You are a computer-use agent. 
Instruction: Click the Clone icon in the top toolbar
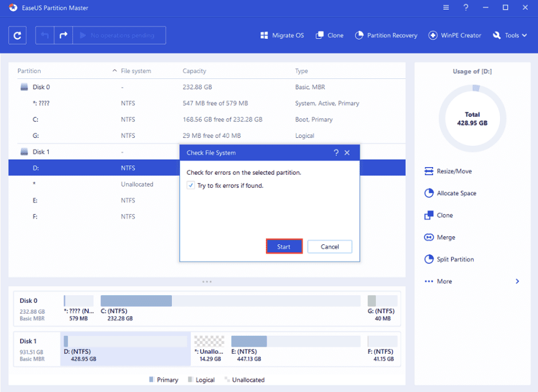pos(320,35)
